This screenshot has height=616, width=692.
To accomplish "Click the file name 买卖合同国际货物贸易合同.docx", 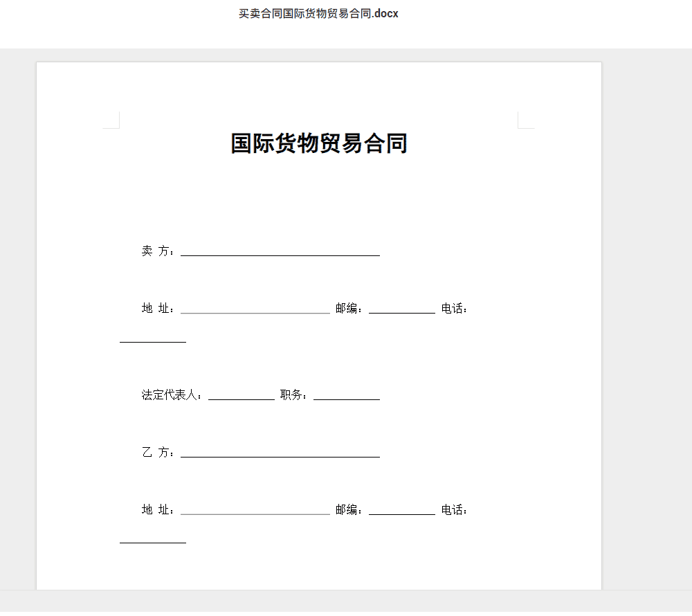I will 318,14.
